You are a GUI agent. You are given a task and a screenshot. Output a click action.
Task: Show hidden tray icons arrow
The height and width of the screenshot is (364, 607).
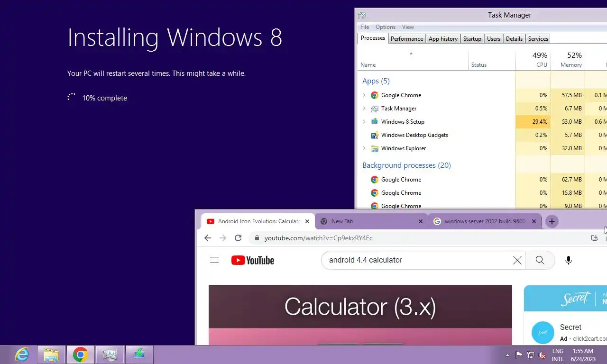[508, 355]
